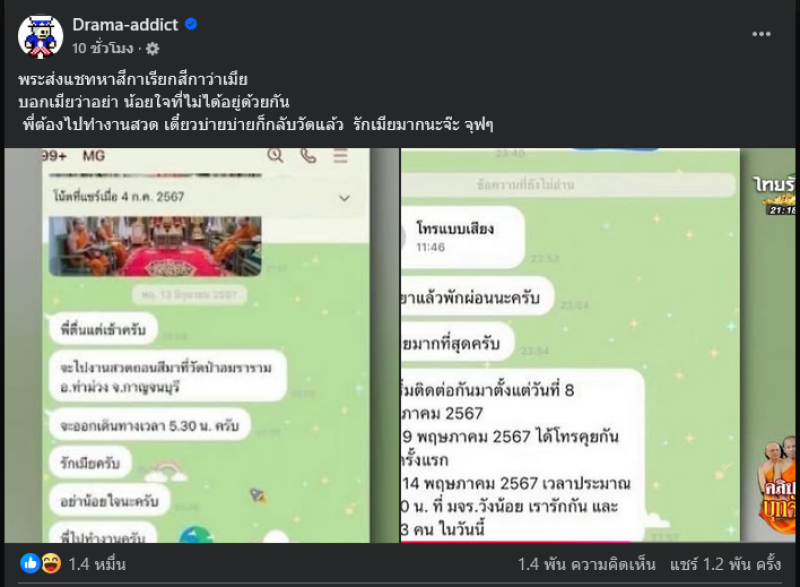
Task: Open the 10 ชั่วโมง timestamp link
Action: pos(103,48)
